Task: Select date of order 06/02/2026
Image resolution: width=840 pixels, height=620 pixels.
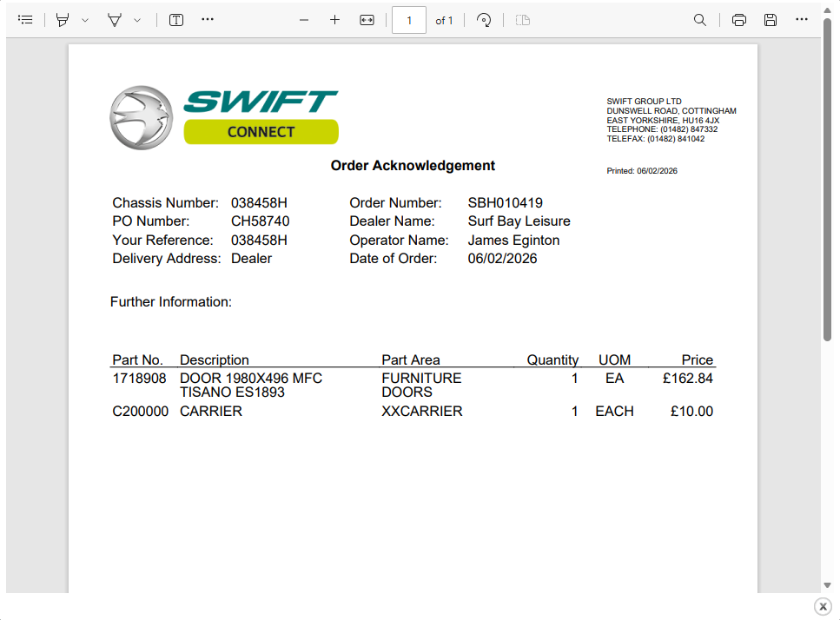Action: 502,259
